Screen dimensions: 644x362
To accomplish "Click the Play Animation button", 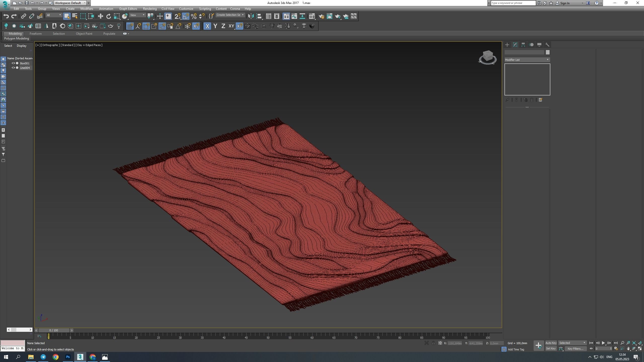I will point(603,343).
